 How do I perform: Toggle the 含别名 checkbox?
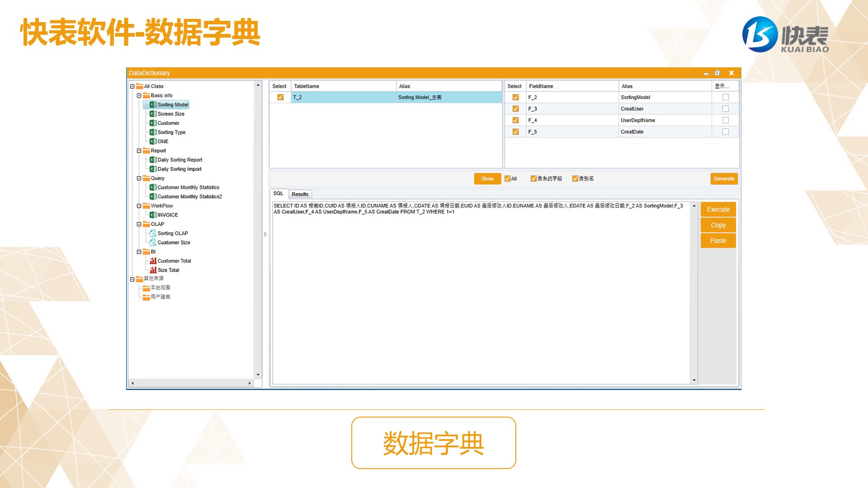tap(575, 178)
